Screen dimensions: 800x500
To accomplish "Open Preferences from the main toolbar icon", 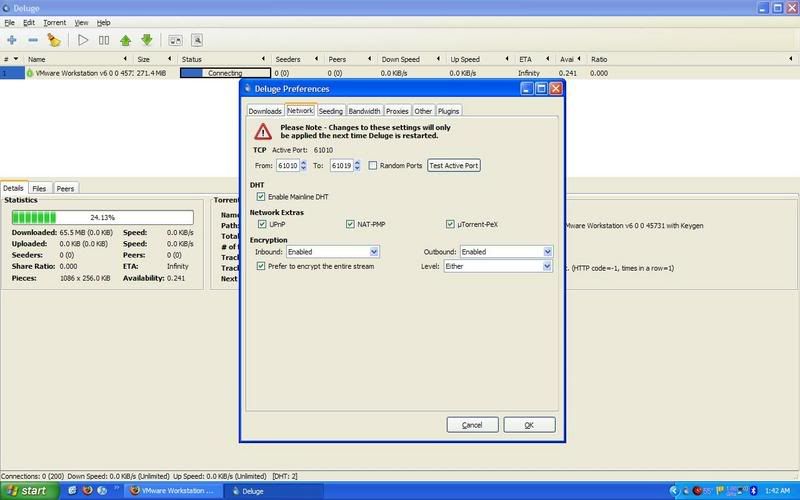I will pos(176,40).
